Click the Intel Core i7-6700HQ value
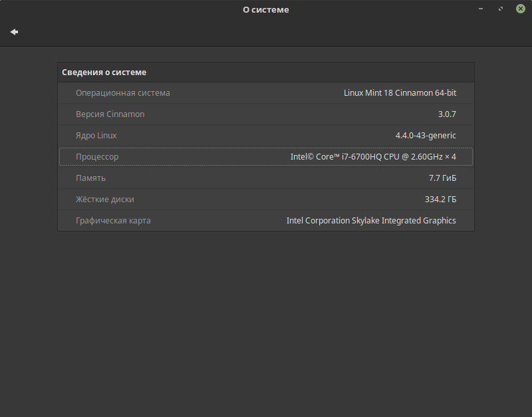 coord(373,157)
